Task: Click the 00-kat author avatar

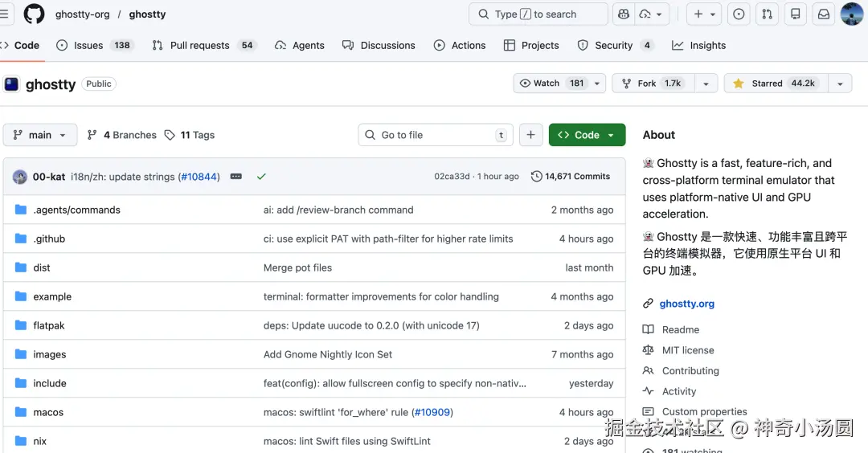Action: click(20, 177)
